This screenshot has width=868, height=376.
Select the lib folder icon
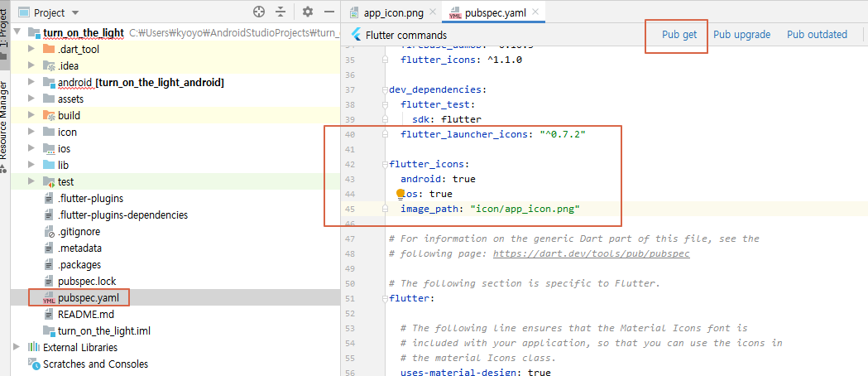coord(48,165)
